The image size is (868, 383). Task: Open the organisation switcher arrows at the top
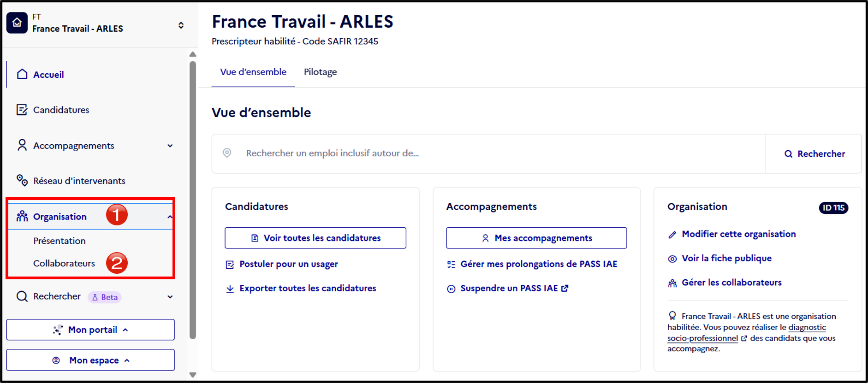[181, 25]
